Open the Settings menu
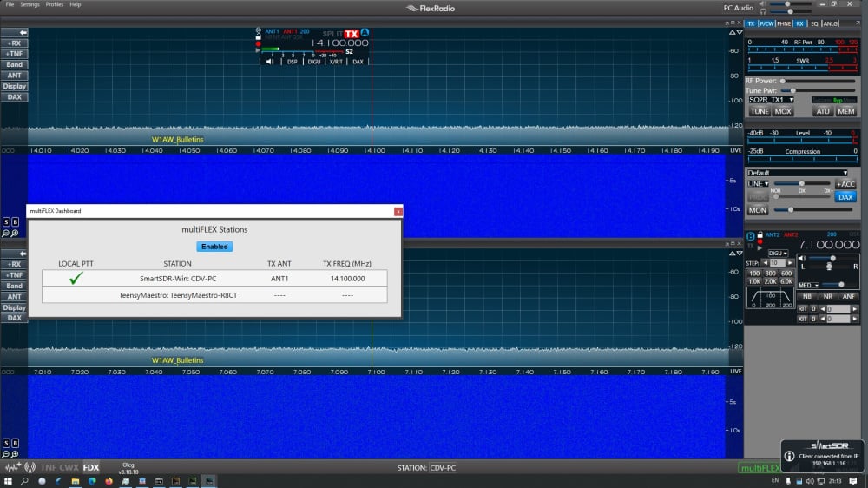 point(30,4)
